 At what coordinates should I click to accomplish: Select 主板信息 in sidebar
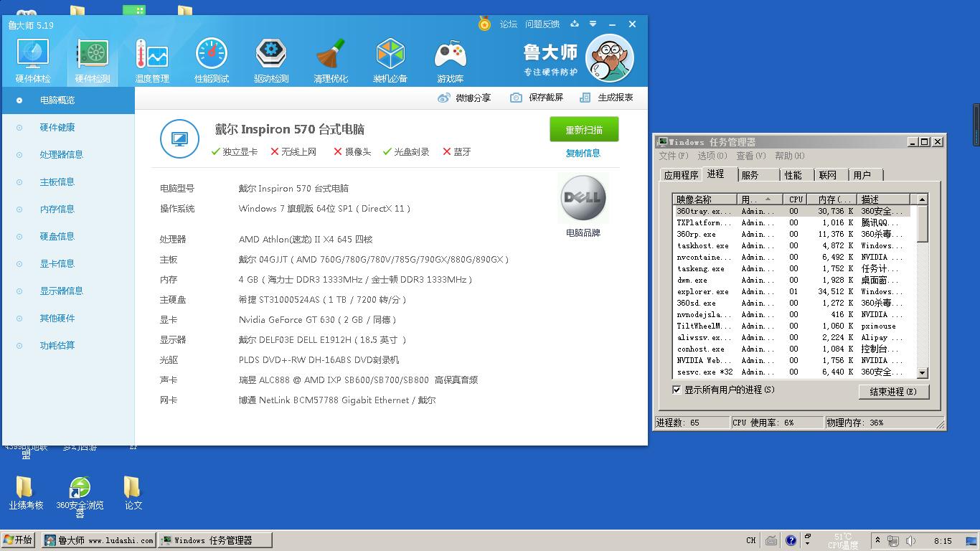(57, 182)
